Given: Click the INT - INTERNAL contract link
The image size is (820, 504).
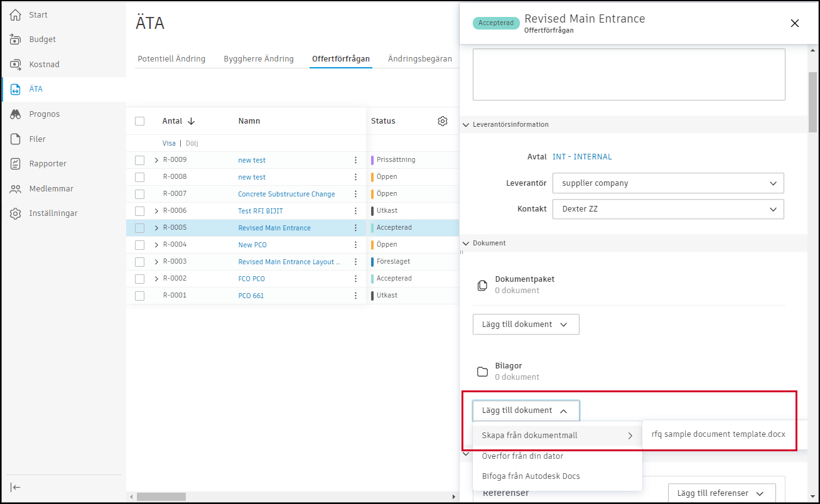Looking at the screenshot, I should 581,157.
